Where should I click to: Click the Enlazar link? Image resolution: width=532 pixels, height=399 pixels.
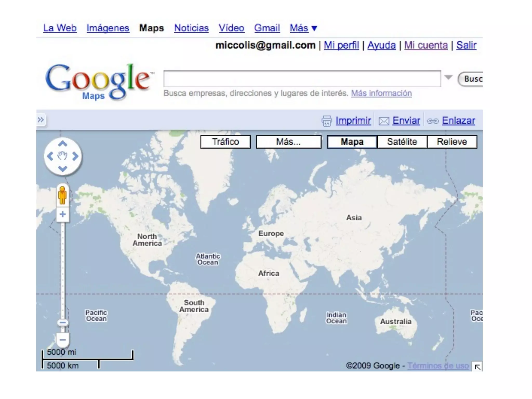pyautogui.click(x=458, y=121)
